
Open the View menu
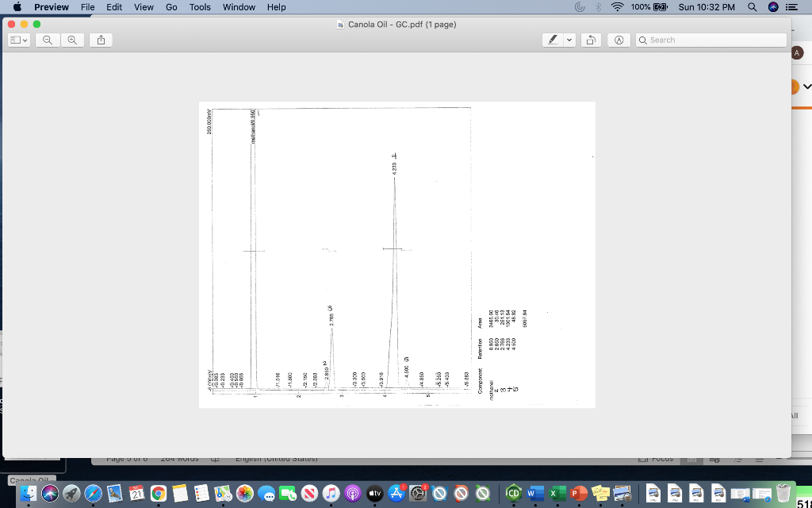pos(144,6)
